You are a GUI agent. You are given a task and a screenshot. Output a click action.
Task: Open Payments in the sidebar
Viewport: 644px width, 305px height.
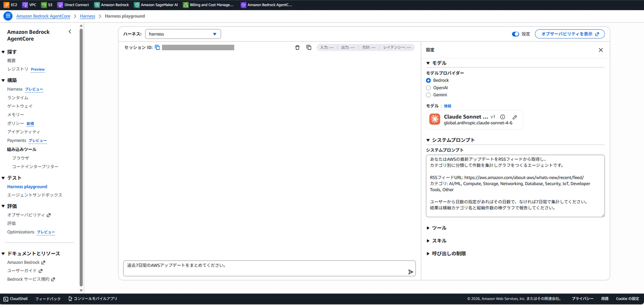point(17,140)
